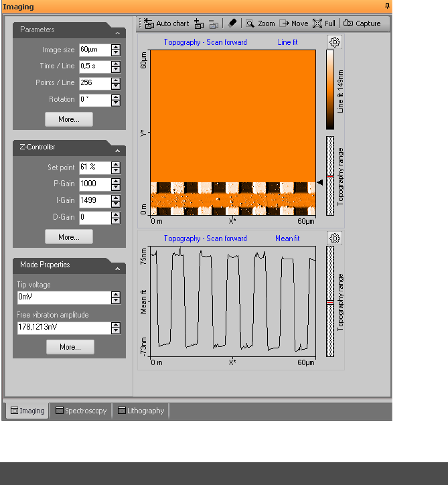Open gear settings of lower line chart
The height and width of the screenshot is (485, 448).
[335, 238]
